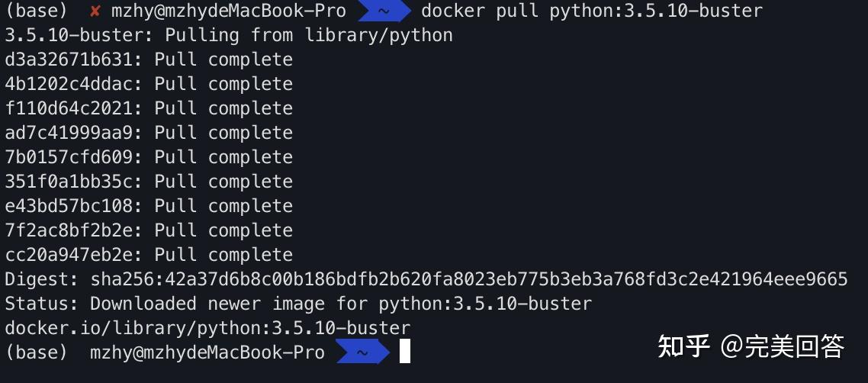Screen dimensions: 868x383
Task: Click mzhy@mzhydeMacBook-Pro in the last prompt
Action: [x=207, y=352]
